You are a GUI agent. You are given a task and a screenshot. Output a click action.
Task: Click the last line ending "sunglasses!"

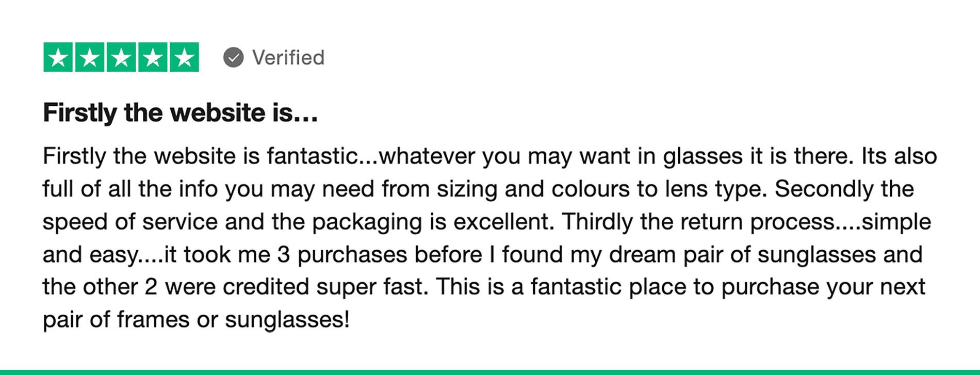coord(197,320)
